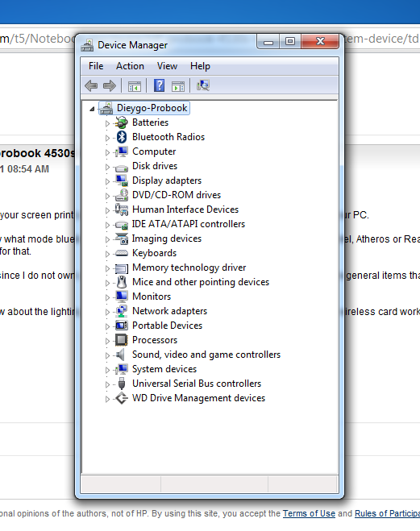
Task: Open the Action menu
Action: (130, 66)
